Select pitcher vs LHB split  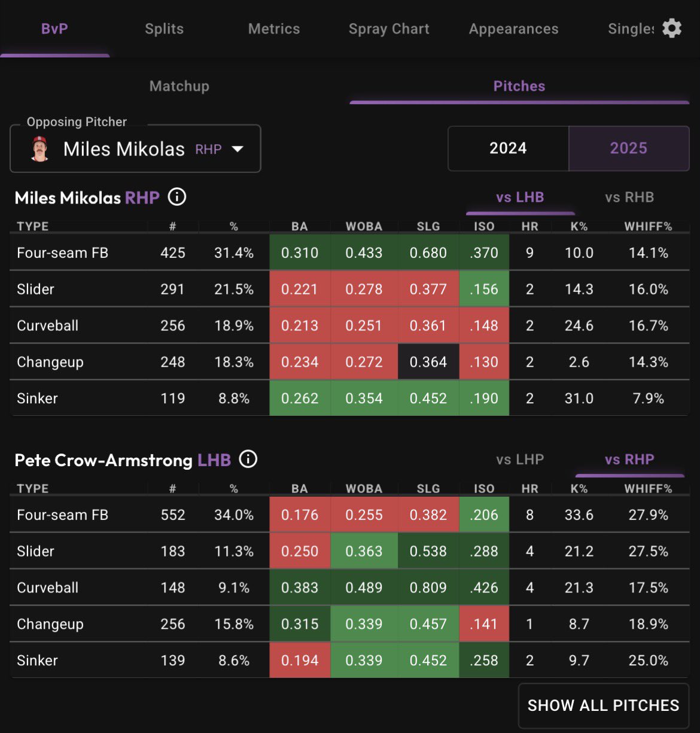coord(519,197)
